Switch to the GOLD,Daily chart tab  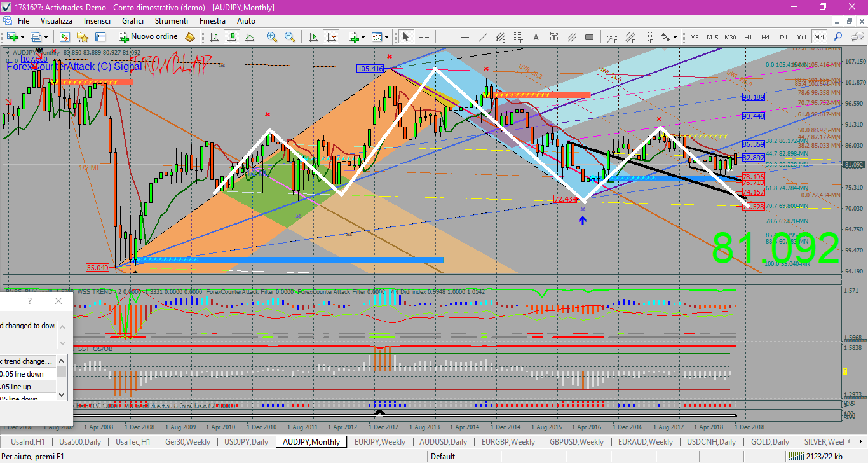coord(770,441)
